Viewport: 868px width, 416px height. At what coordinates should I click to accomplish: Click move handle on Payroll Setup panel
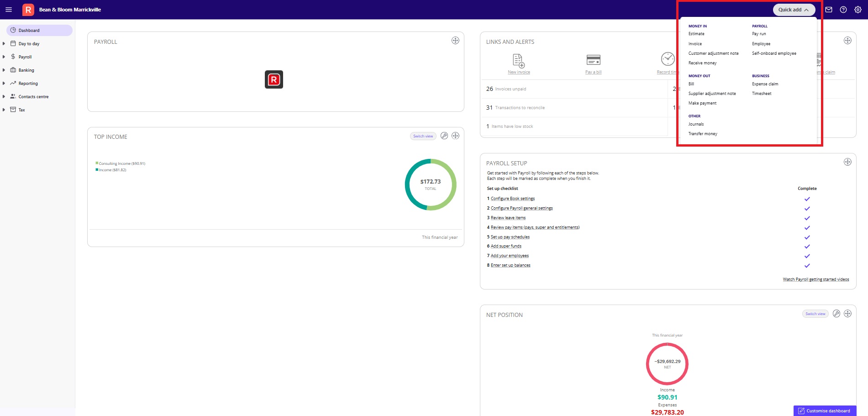tap(847, 162)
